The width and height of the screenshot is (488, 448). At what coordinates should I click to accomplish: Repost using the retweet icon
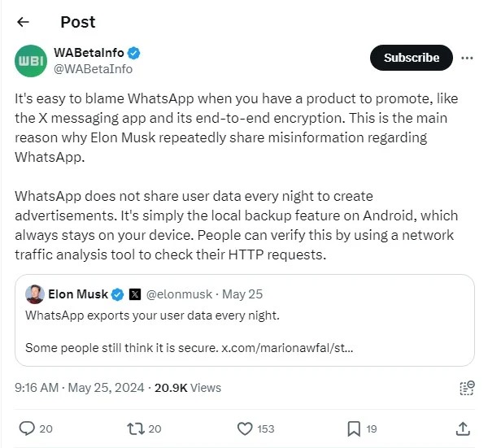(135, 428)
